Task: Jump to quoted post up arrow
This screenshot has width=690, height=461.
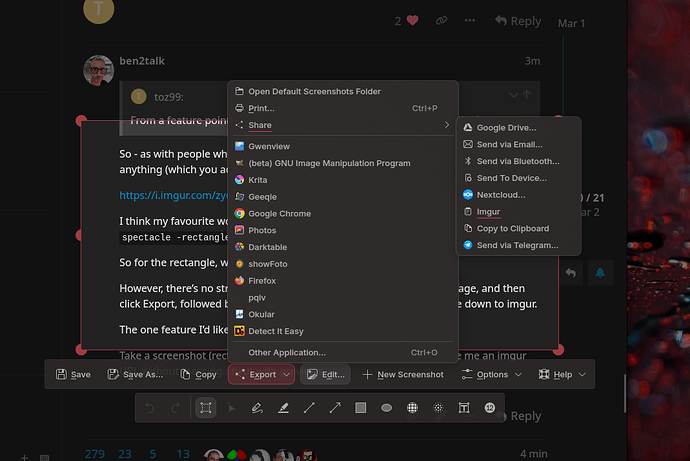Action: coord(527,95)
